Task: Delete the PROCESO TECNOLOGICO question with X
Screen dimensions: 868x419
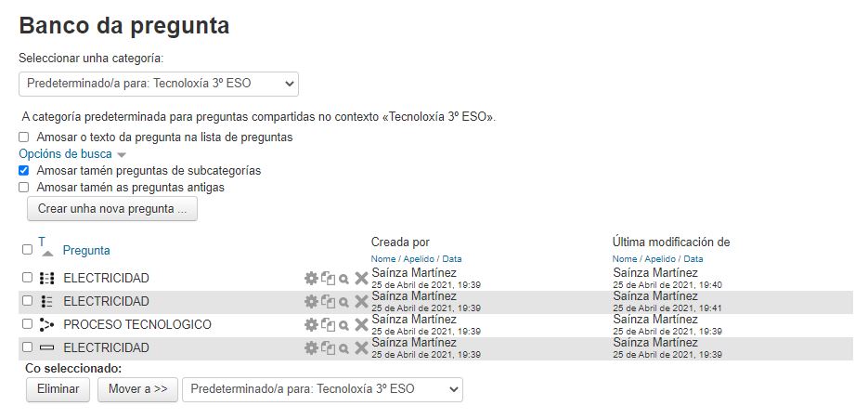Action: click(x=361, y=325)
